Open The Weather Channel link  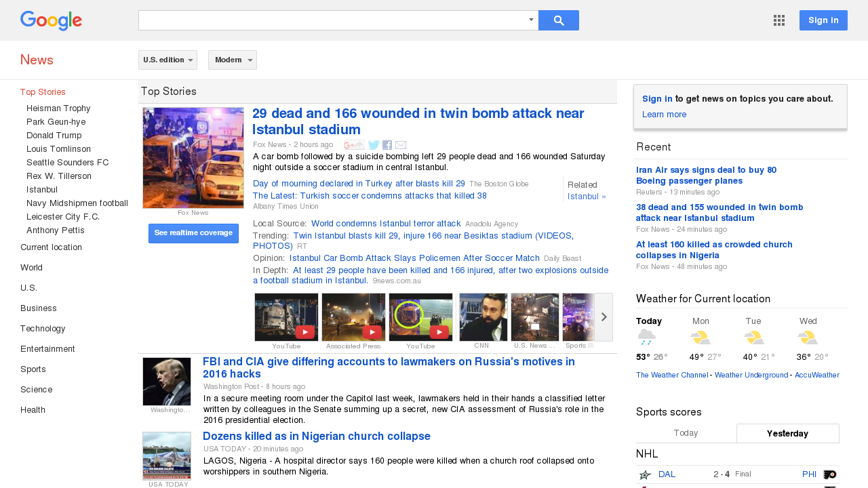pyautogui.click(x=671, y=375)
